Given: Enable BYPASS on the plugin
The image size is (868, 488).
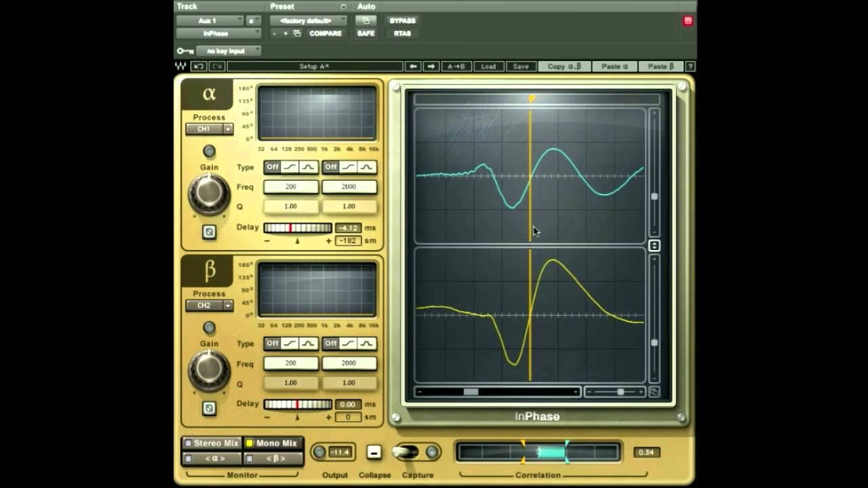Looking at the screenshot, I should [402, 21].
